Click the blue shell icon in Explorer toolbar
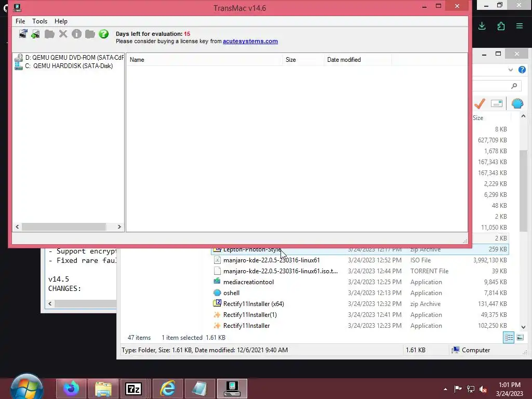This screenshot has height=399, width=532. point(517,103)
